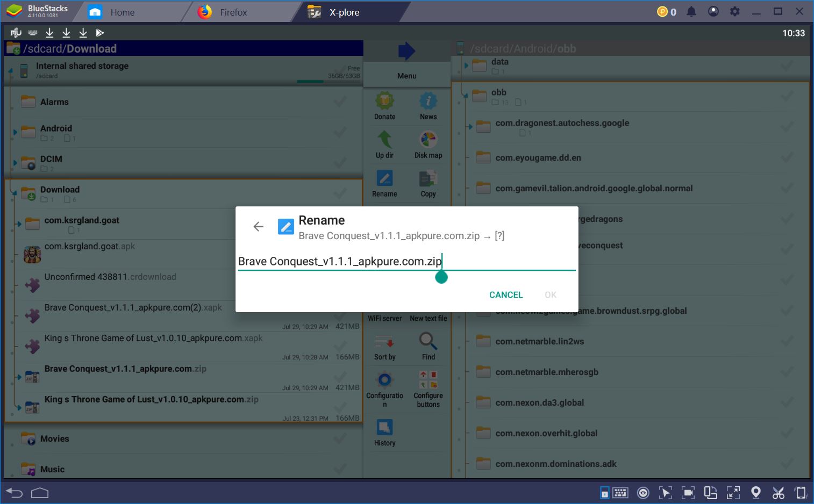Check the mark for Movies folder
This screenshot has height=504, width=814.
(x=340, y=438)
